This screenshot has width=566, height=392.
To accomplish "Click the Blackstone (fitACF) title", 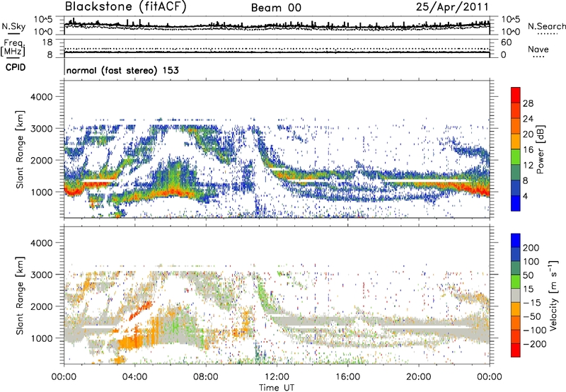I will (x=126, y=7).
